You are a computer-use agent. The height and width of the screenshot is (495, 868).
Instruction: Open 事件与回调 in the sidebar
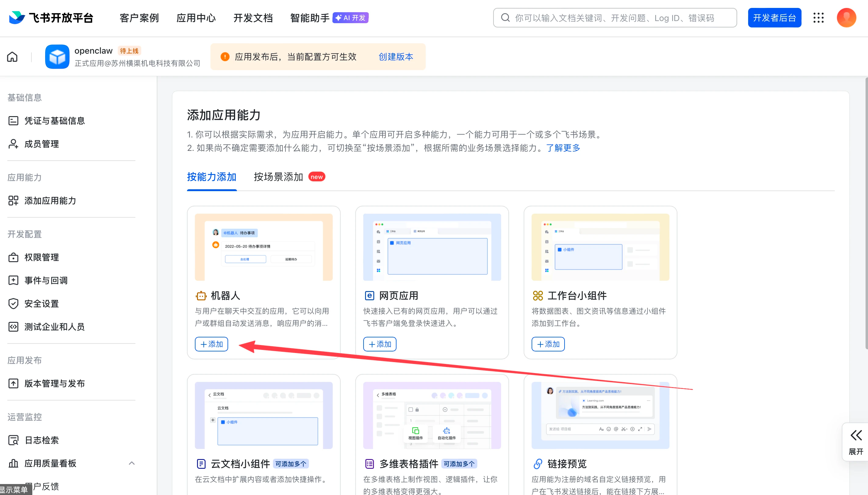pos(46,280)
